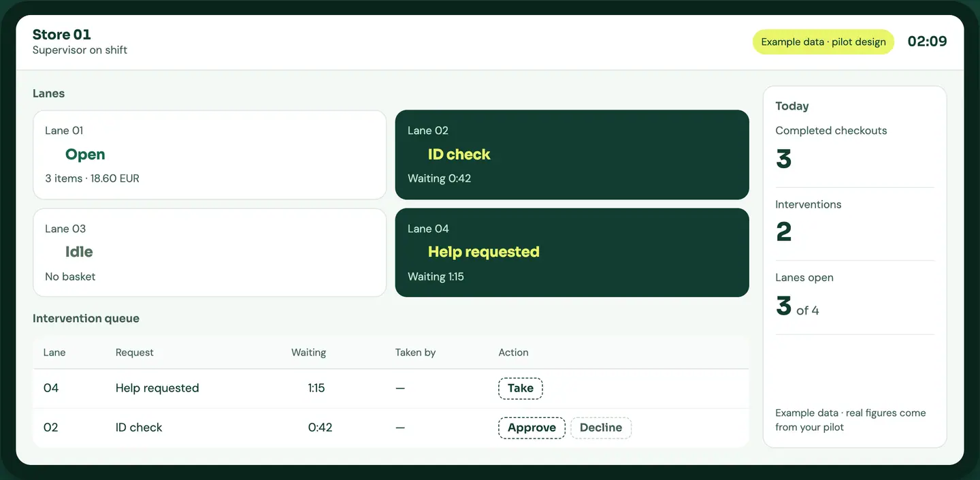Click the 'Lane' column header

pyautogui.click(x=54, y=353)
